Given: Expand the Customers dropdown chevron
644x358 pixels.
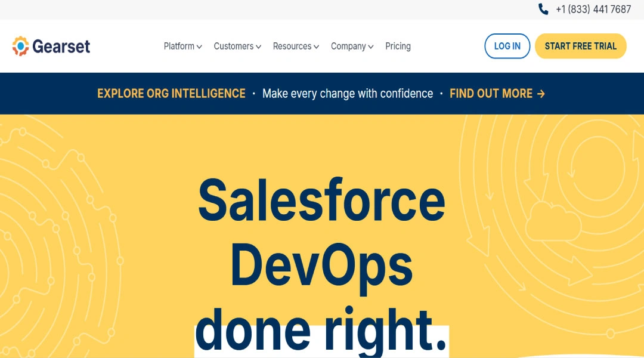Looking at the screenshot, I should (258, 47).
